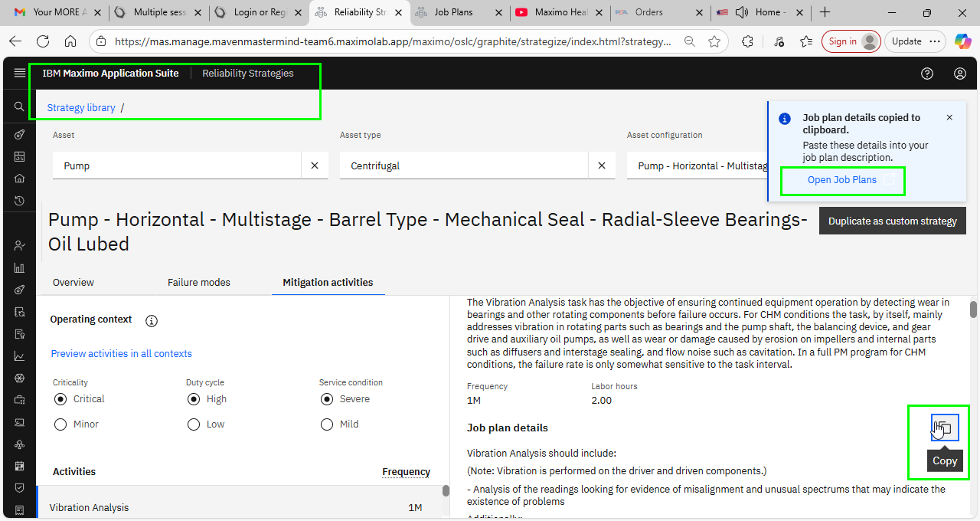The height and width of the screenshot is (521, 980).
Task: Clear the Pump asset field
Action: tap(315, 165)
